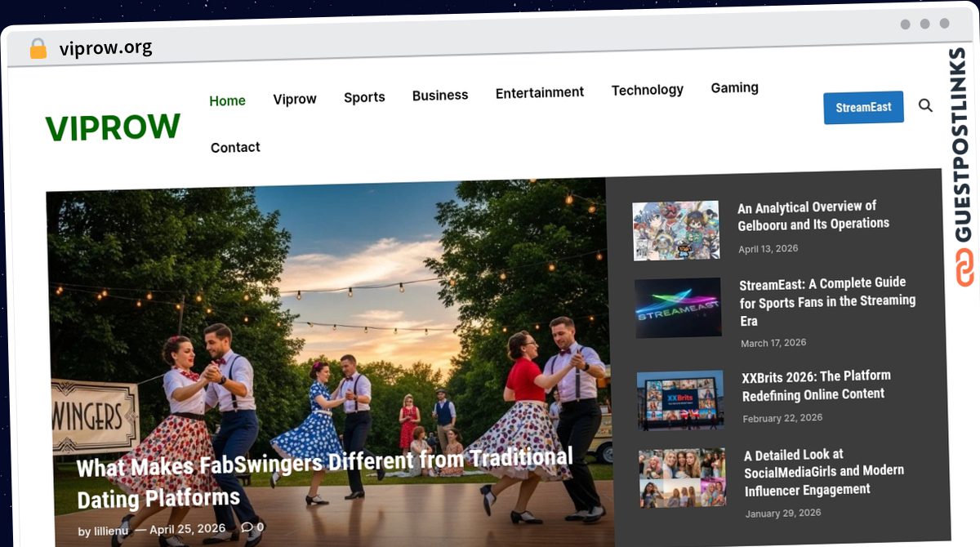Click the XXBrits article thumbnail
Image resolution: width=980 pixels, height=547 pixels.
coord(680,400)
